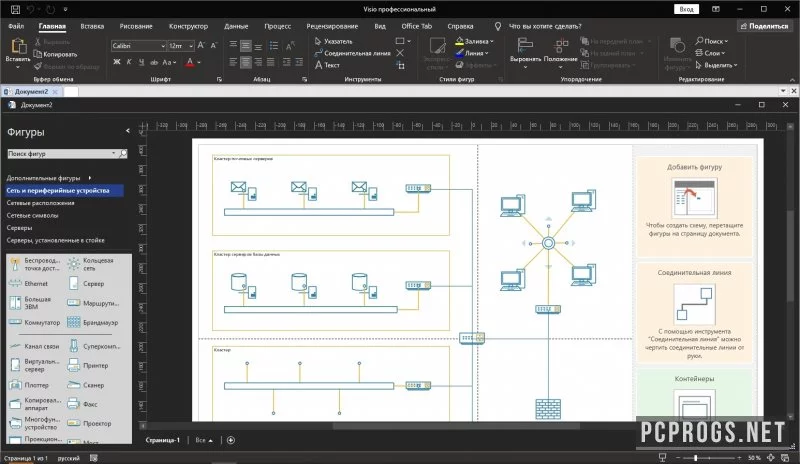Select the rectangle shape drawing tool
This screenshot has height=464, width=800.
400,41
